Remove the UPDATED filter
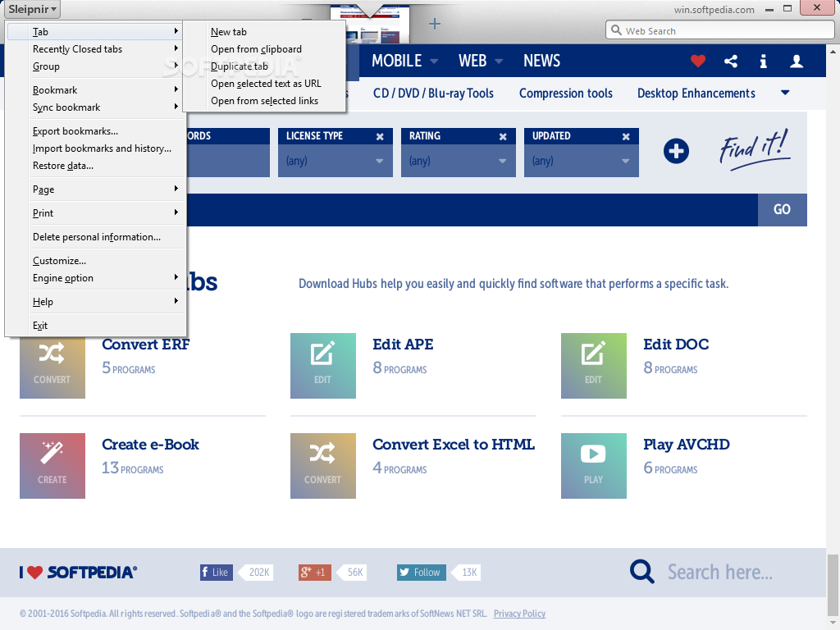Image resolution: width=840 pixels, height=630 pixels. pyautogui.click(x=626, y=137)
